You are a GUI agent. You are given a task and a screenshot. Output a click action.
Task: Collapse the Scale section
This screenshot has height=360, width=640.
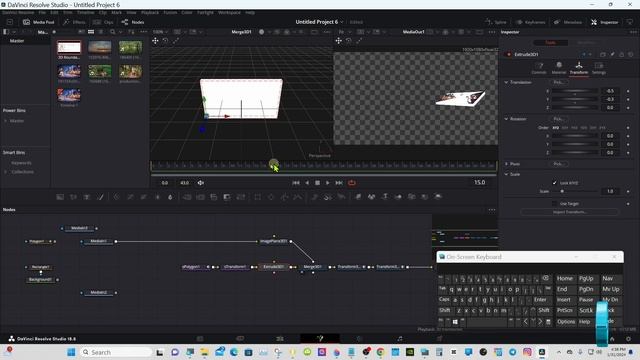coord(507,174)
